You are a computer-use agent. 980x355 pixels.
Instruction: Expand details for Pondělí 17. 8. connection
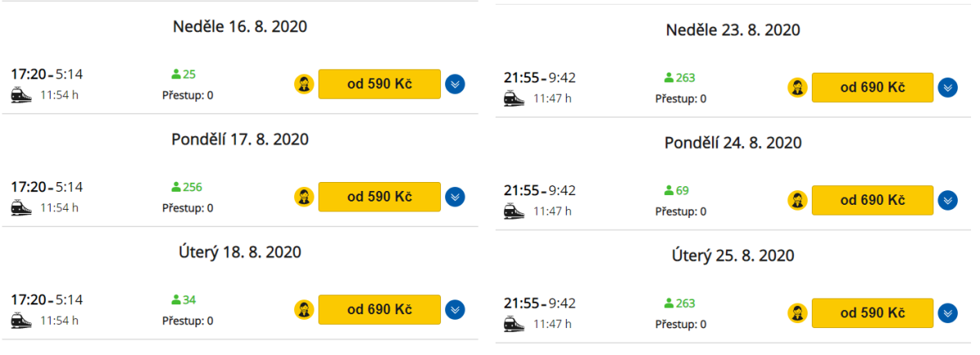(x=455, y=197)
